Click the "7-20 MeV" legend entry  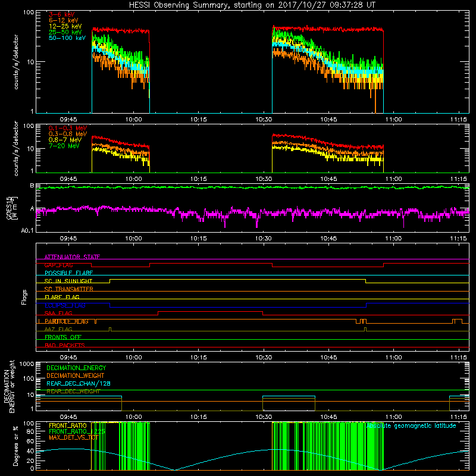(64, 146)
